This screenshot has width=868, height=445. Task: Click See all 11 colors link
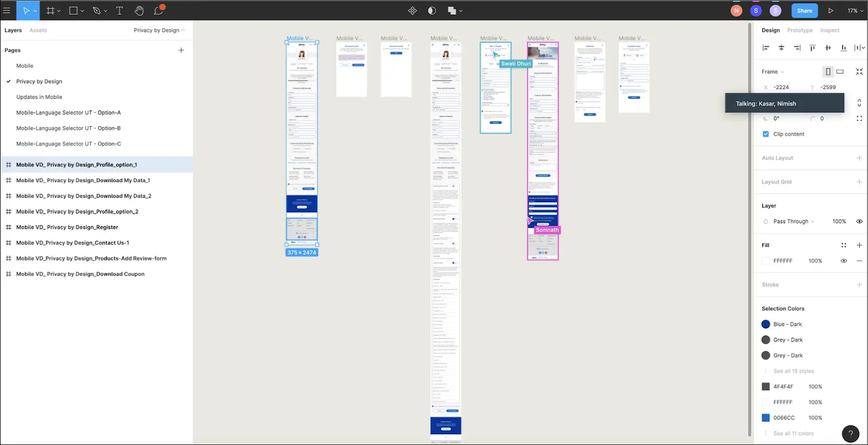click(793, 434)
